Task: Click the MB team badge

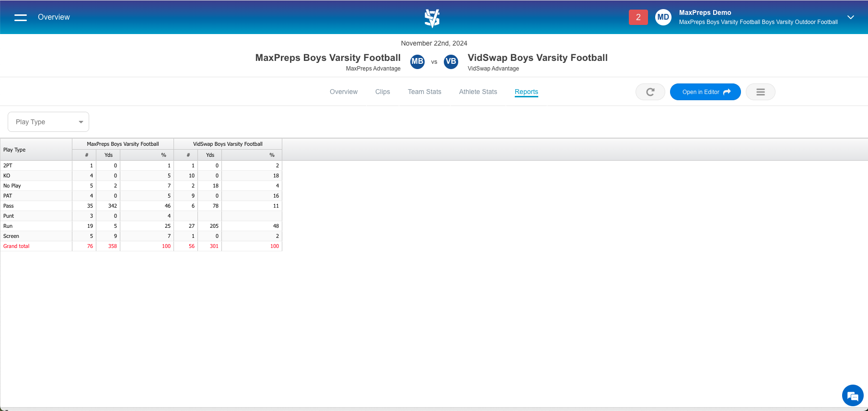Action: (417, 61)
